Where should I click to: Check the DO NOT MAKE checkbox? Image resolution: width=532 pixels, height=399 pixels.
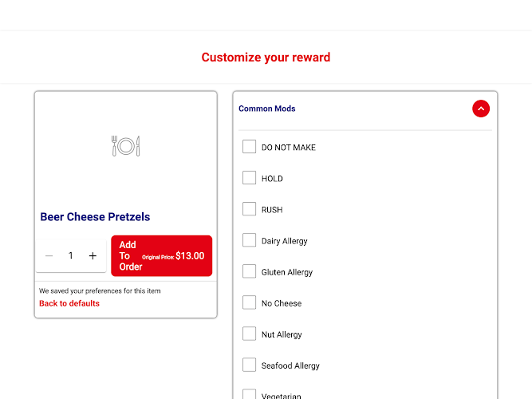pyautogui.click(x=249, y=147)
